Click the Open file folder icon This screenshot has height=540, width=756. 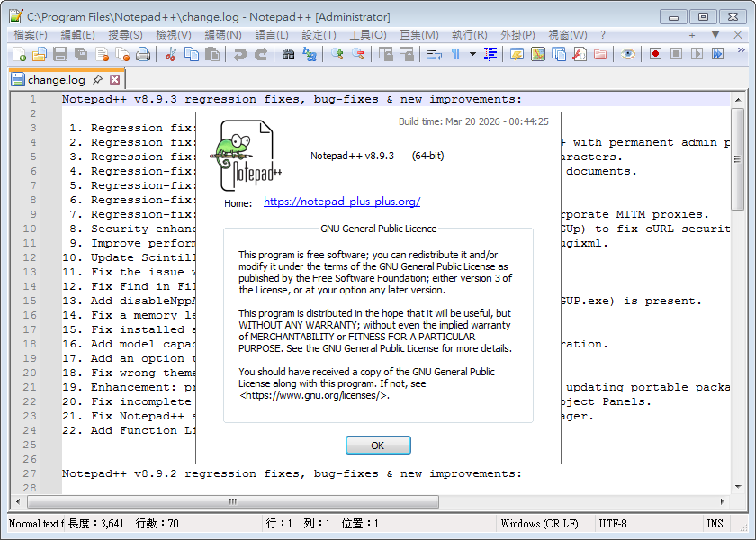click(40, 54)
